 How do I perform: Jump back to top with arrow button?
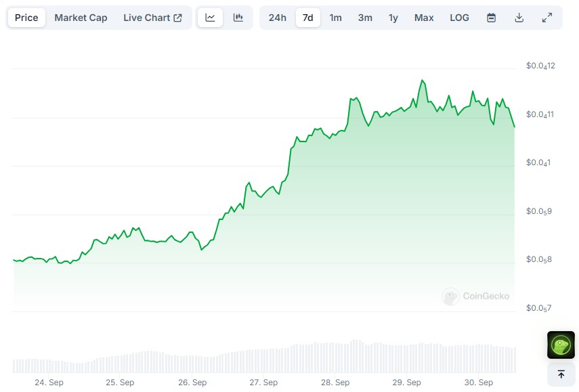click(561, 374)
